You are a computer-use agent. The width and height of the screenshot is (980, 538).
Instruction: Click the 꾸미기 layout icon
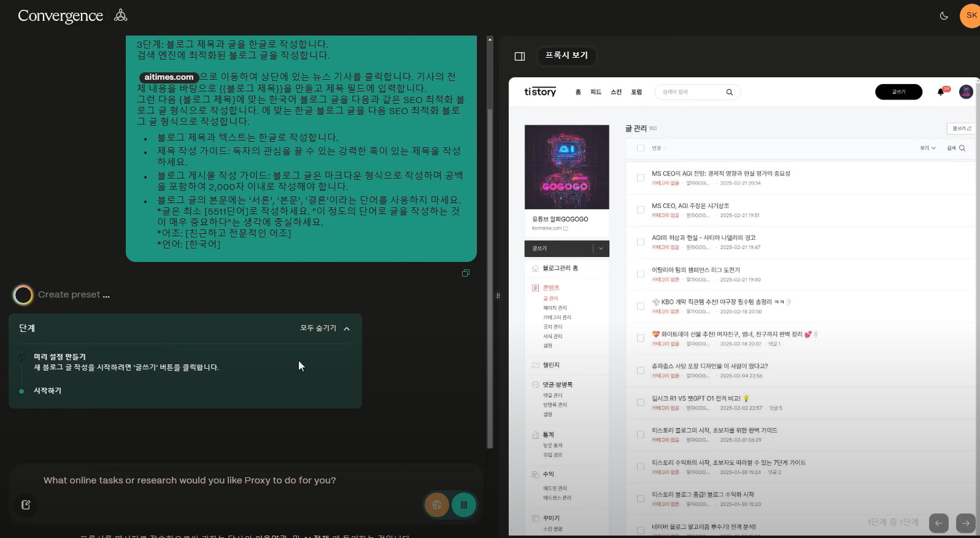click(x=535, y=518)
